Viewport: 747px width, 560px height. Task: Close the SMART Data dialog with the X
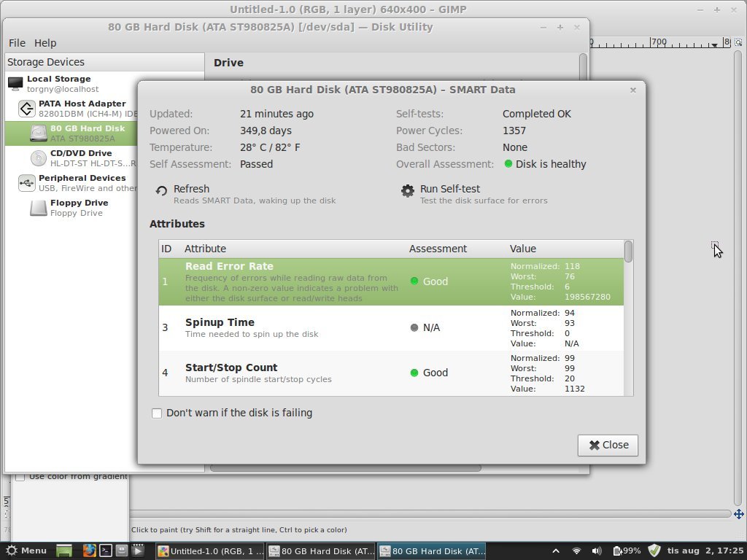pos(633,90)
